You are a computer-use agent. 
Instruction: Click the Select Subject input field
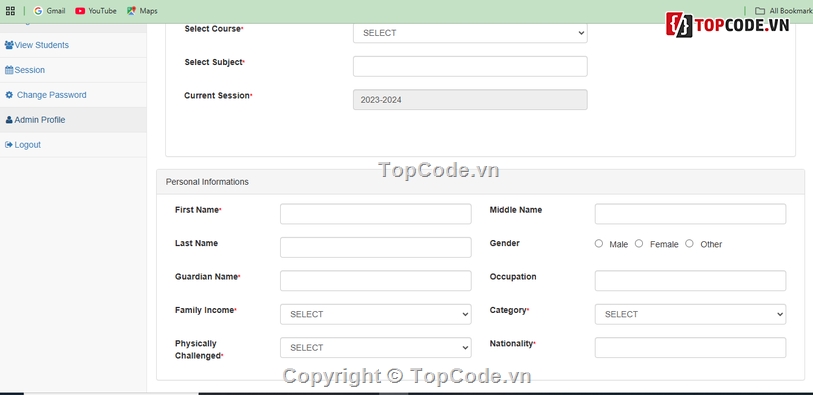pyautogui.click(x=470, y=66)
